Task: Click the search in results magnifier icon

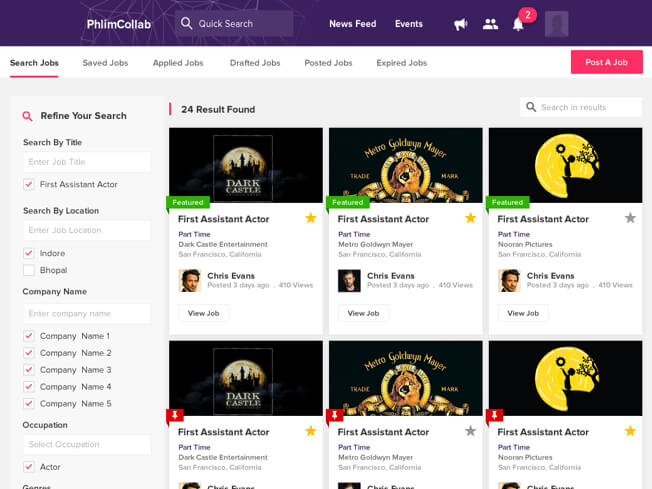Action: 531,107
